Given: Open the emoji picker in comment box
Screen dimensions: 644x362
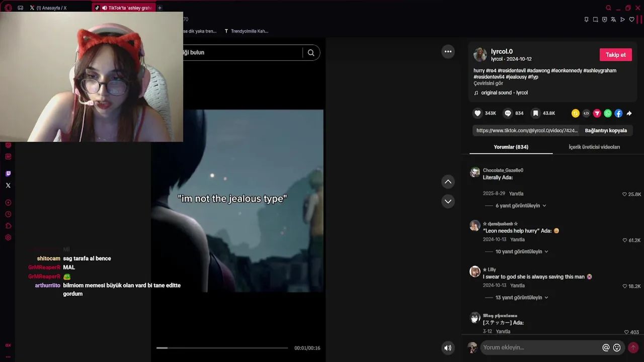Looking at the screenshot, I should (617, 347).
